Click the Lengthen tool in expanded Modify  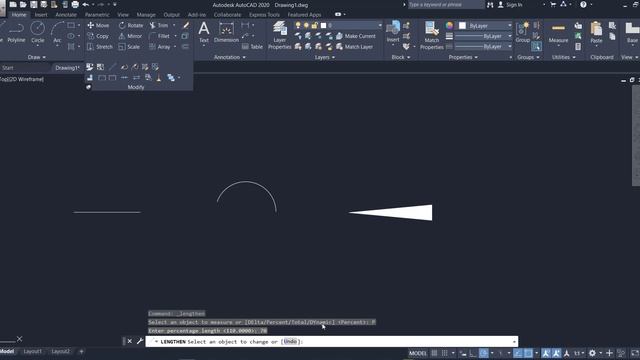113,67
